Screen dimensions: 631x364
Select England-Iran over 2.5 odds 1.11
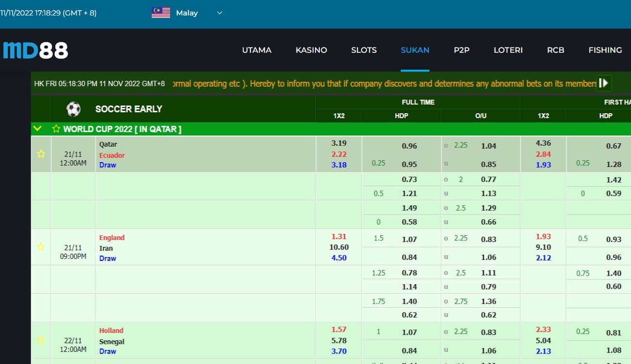click(x=489, y=273)
